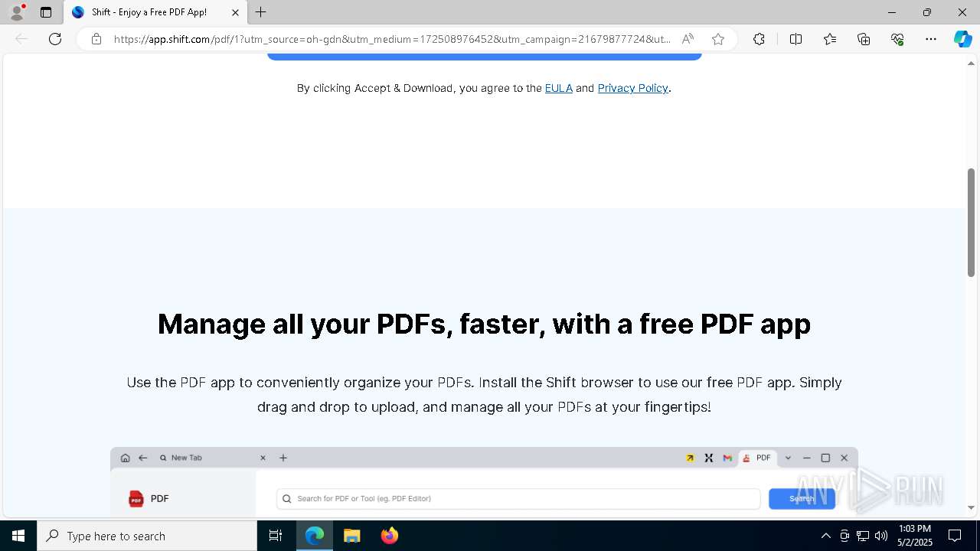
Task: Click the address bar URL
Action: click(x=392, y=39)
